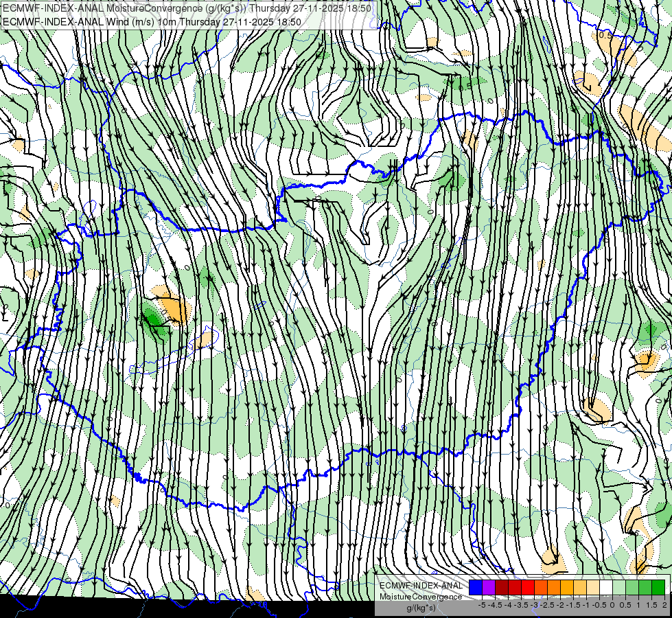Pick the red-orange swatch between -3 and -2.5
The height and width of the screenshot is (618, 672).
541,588
